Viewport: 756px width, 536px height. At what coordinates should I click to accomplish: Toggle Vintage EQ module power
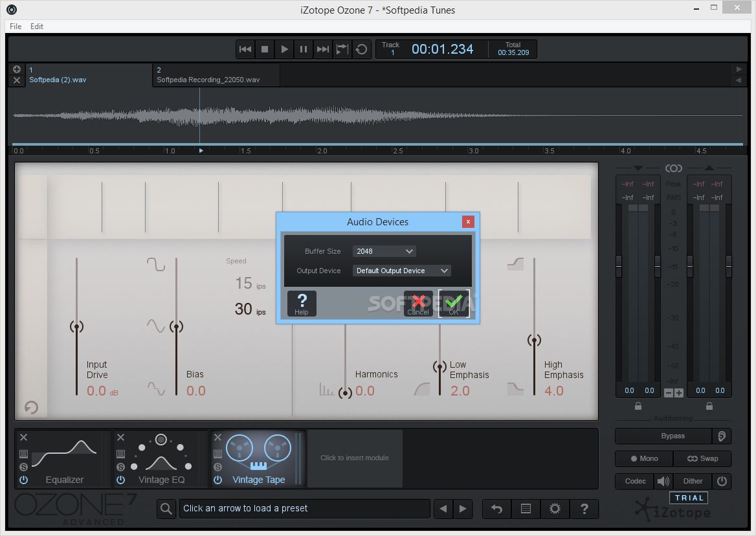coord(120,480)
